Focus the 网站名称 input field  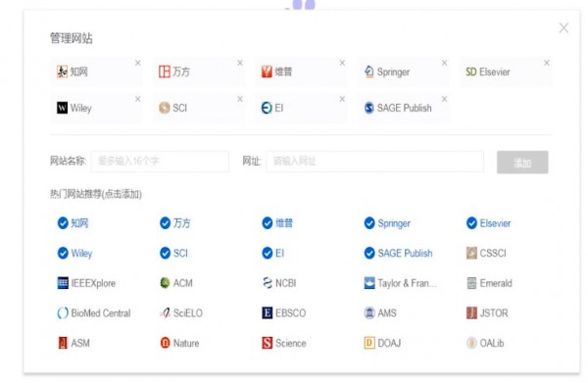click(x=160, y=162)
